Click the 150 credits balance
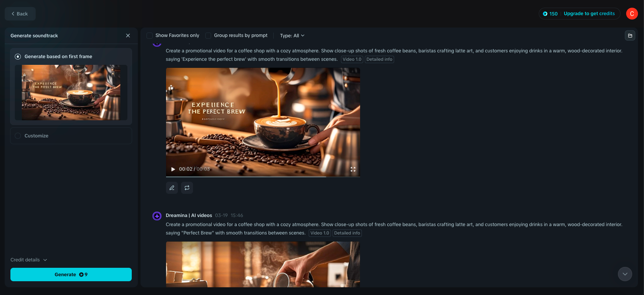The height and width of the screenshot is (295, 644). (x=550, y=14)
